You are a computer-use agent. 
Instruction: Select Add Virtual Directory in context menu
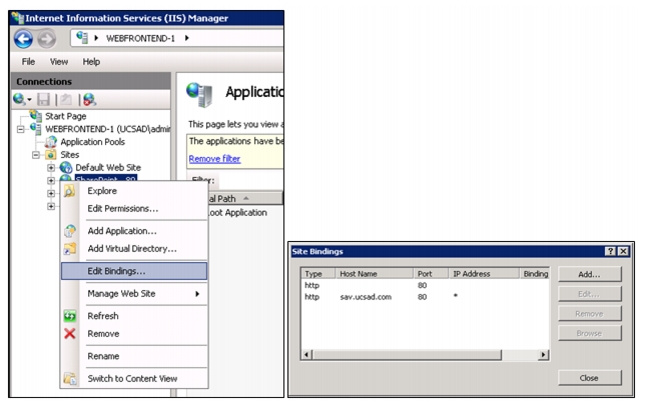134,248
